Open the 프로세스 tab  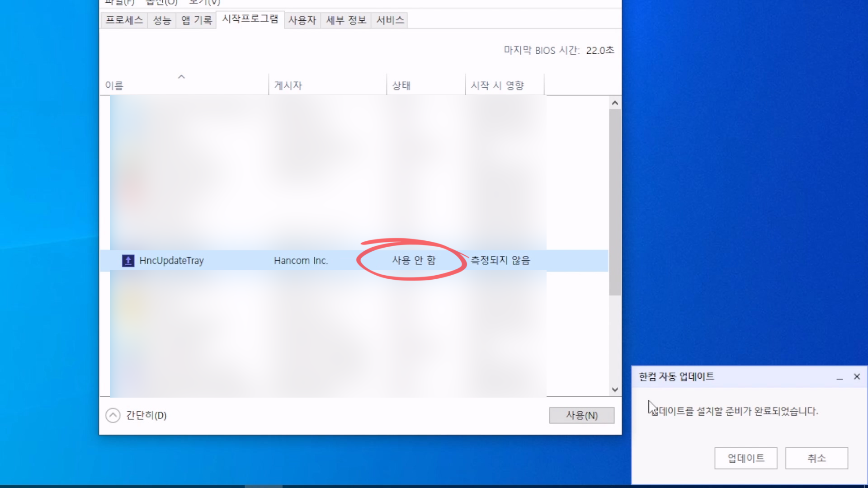click(x=124, y=20)
